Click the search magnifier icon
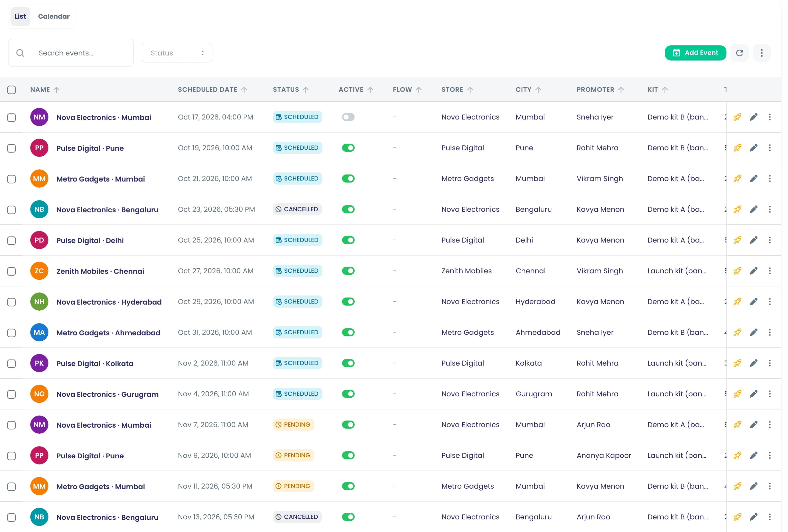Image resolution: width=788 pixels, height=532 pixels. pyautogui.click(x=20, y=53)
